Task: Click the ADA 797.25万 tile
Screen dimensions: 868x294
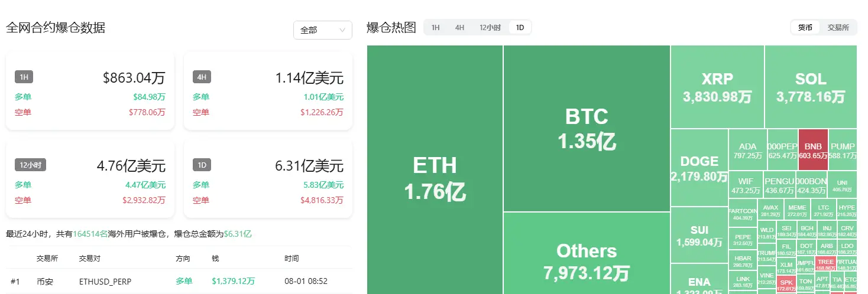Action: point(747,150)
